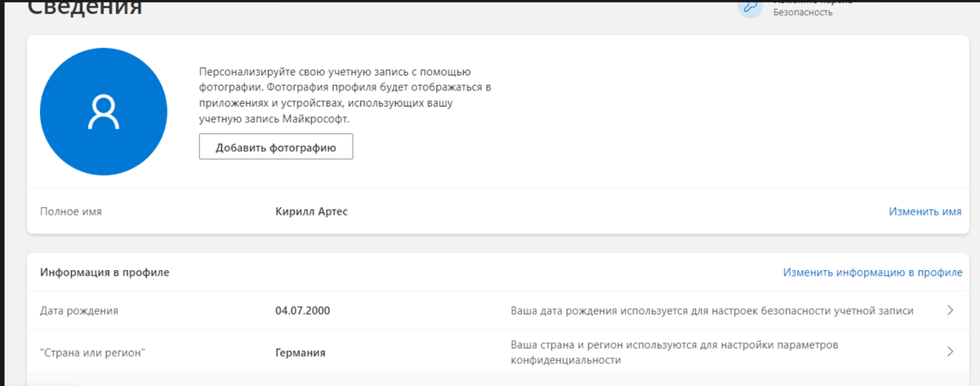Click the Дата рождения label
This screenshot has height=386, width=980.
tap(79, 311)
